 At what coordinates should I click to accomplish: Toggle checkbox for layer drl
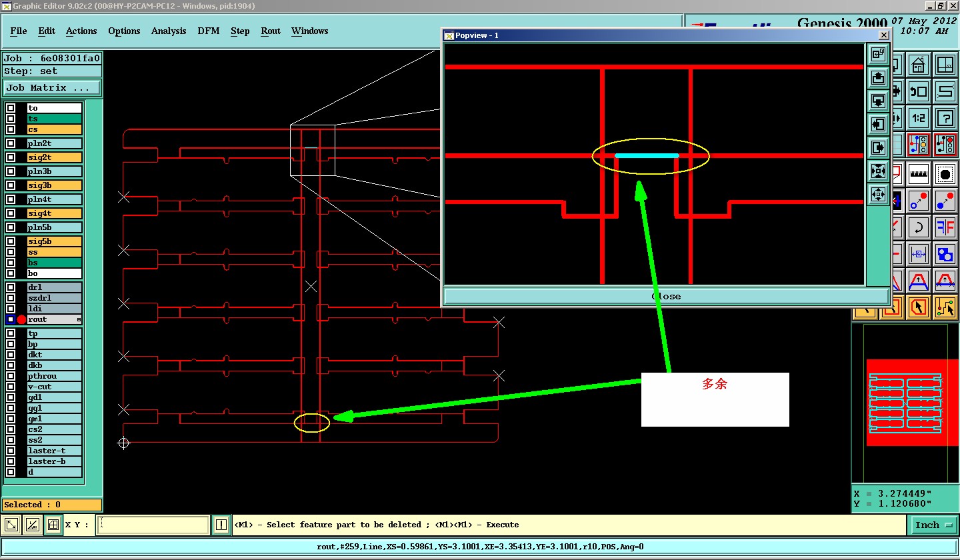tap(11, 287)
